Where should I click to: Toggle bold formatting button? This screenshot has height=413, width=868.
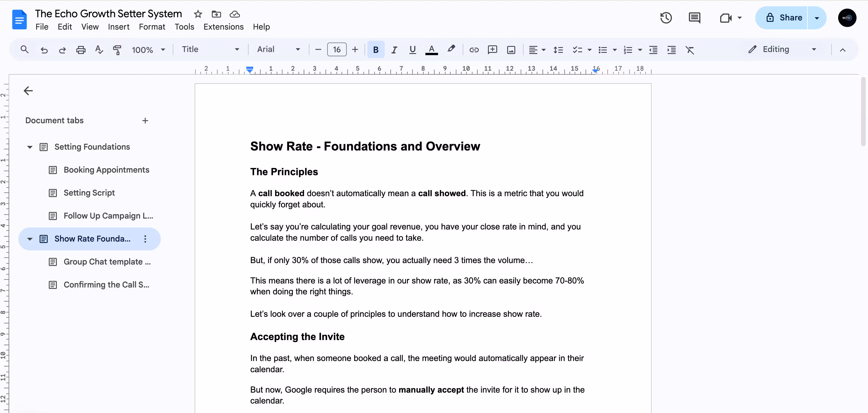tap(376, 50)
